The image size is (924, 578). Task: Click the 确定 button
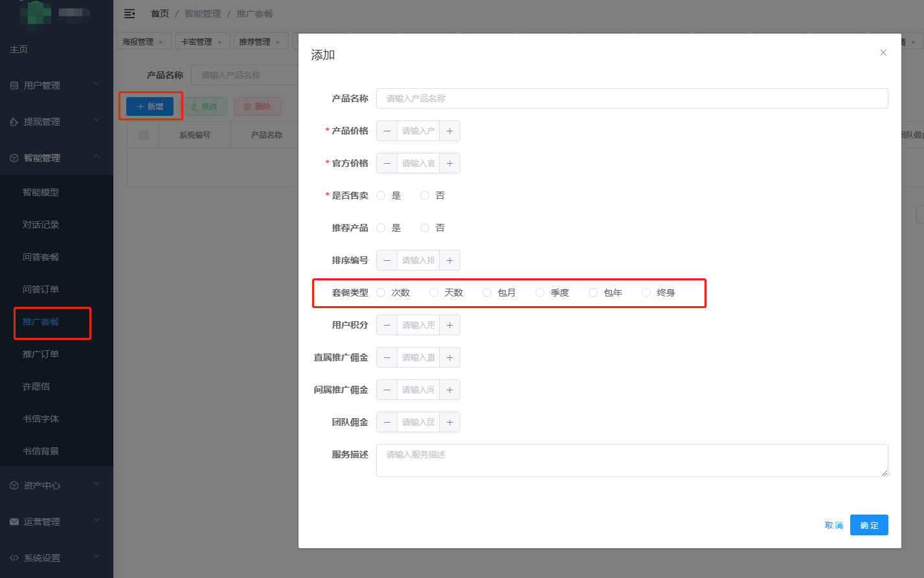[869, 525]
